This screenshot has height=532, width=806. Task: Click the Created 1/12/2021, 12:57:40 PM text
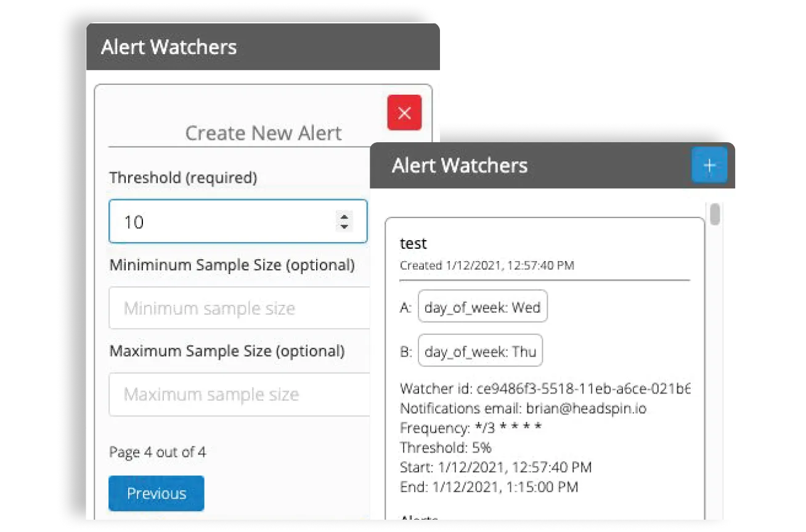pyautogui.click(x=487, y=265)
